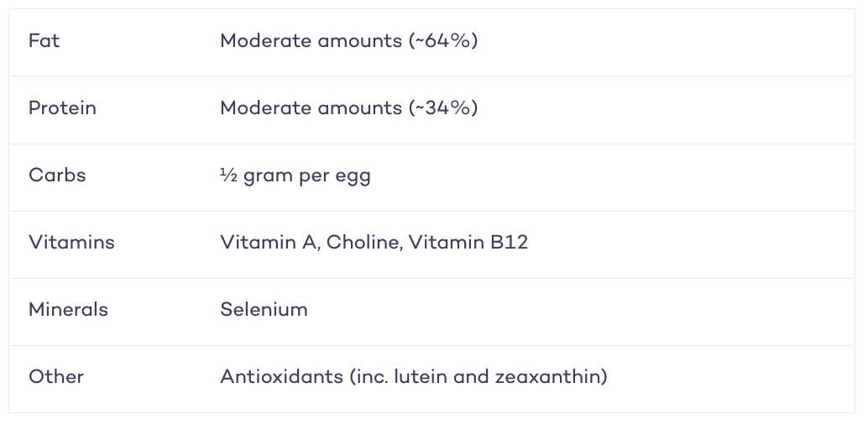This screenshot has height=430, width=868.
Task: Click the Protein row label
Action: coord(62,108)
